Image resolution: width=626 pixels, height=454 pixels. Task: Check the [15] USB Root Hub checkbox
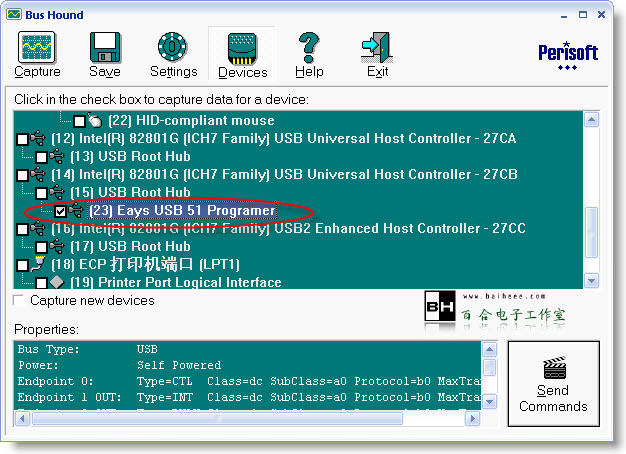coord(41,193)
